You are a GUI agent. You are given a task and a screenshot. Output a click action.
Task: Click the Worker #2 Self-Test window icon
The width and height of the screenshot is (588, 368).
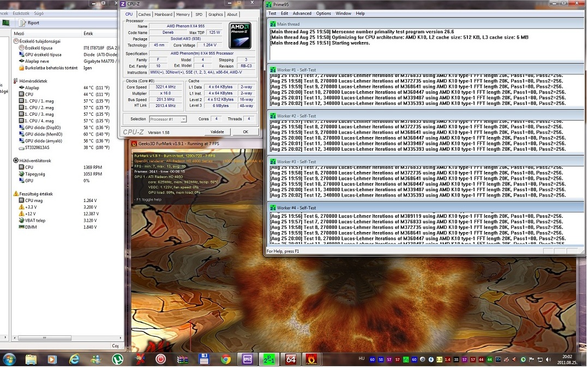tap(273, 116)
